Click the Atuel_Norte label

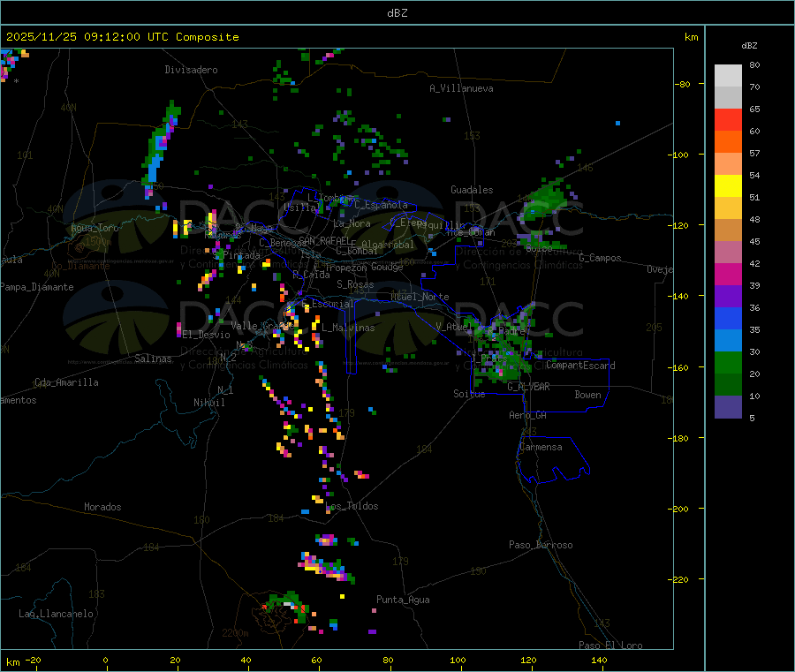(420, 297)
